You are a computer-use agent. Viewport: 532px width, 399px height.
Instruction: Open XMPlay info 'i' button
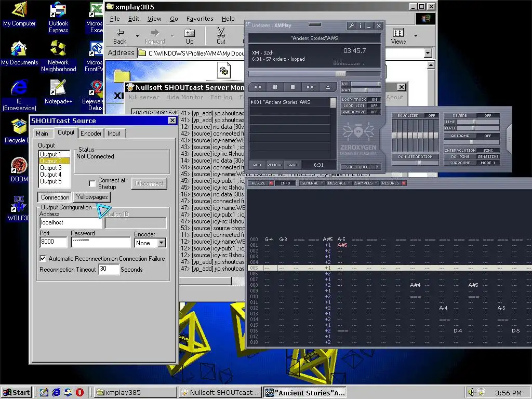361,25
